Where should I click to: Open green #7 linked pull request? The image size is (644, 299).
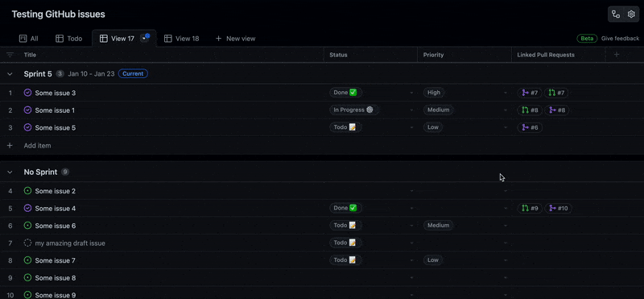click(x=556, y=93)
